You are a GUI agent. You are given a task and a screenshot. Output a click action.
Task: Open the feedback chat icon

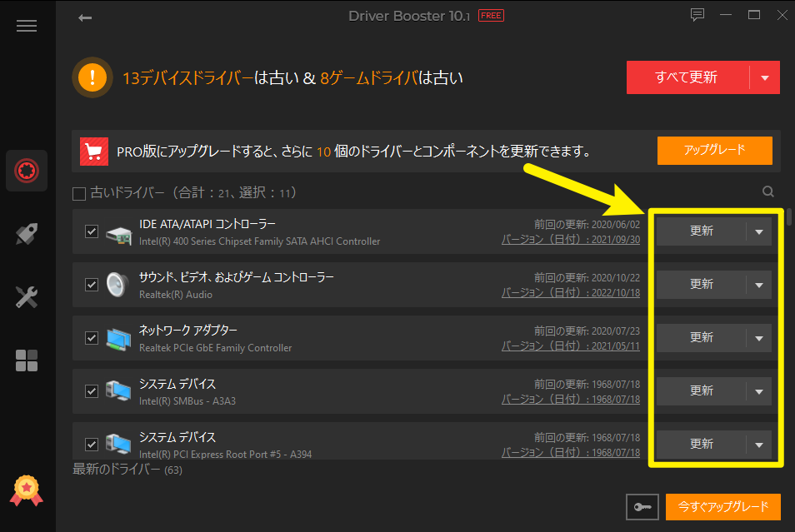tap(697, 15)
